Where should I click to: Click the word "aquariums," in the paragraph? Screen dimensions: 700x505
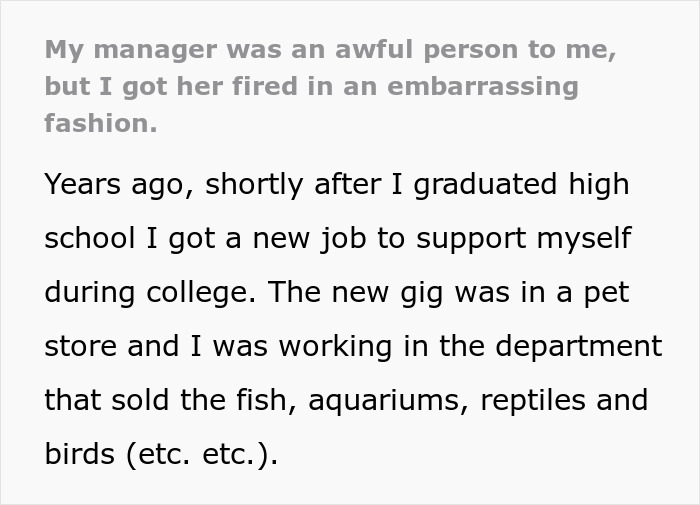389,401
